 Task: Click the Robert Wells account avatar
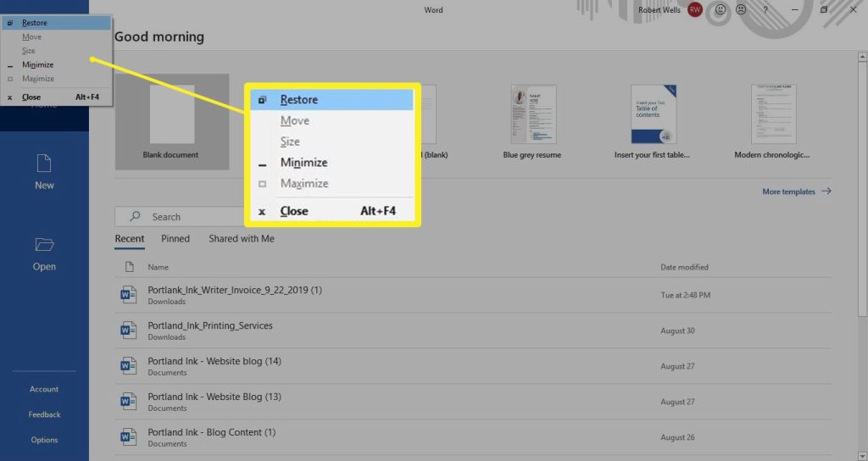pyautogui.click(x=695, y=10)
